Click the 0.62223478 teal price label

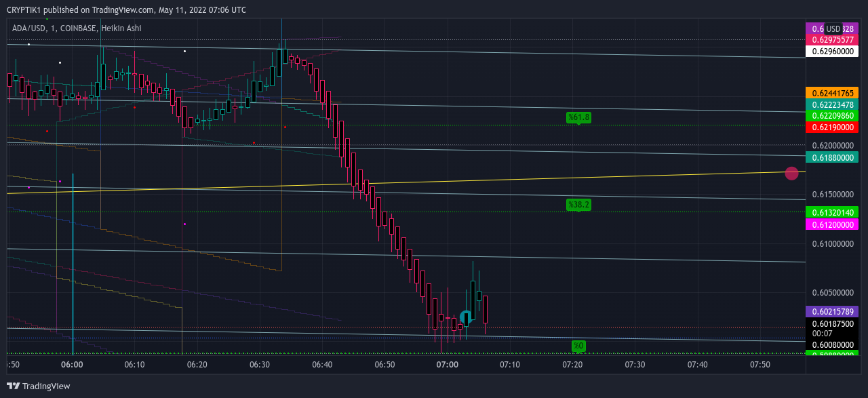[x=832, y=104]
